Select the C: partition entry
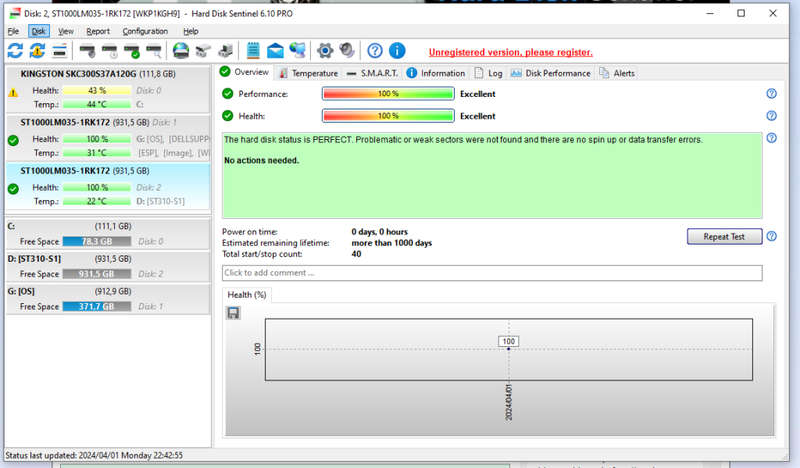Viewport: 800px width, 468px height. point(108,234)
